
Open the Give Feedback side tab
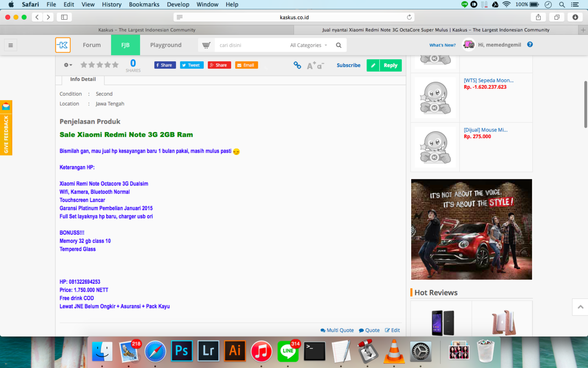(x=6, y=128)
